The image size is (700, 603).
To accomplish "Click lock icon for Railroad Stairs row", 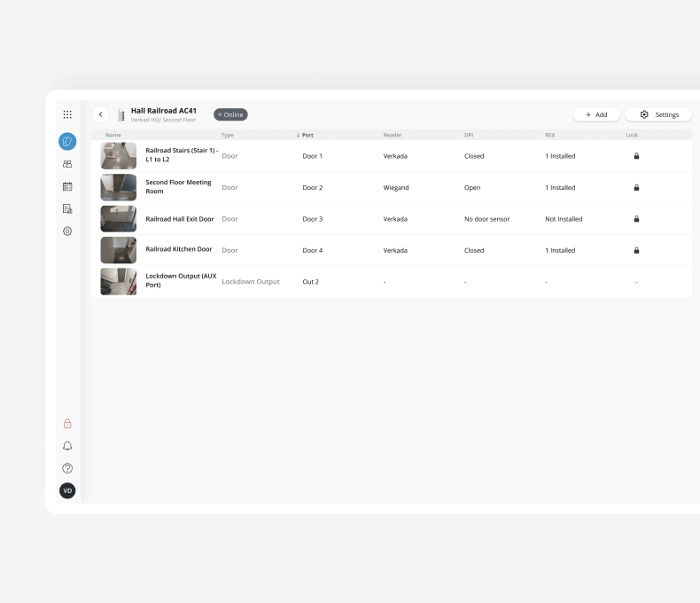I will 636,156.
